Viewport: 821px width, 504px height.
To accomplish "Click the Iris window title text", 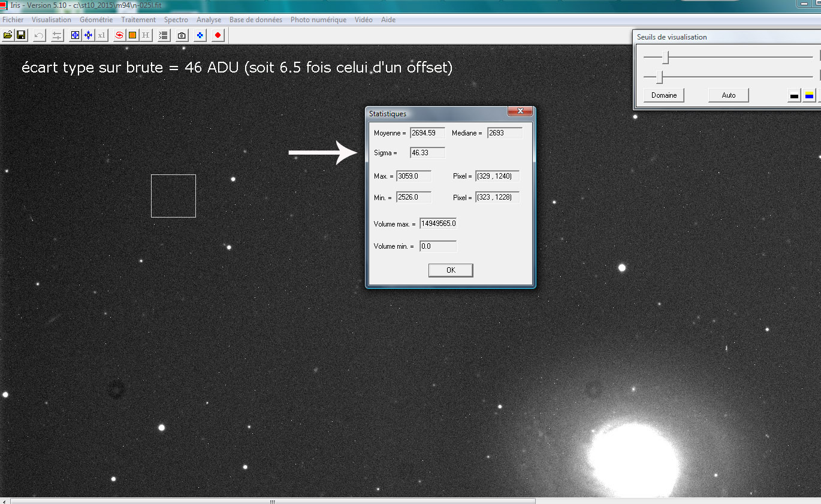I will [87, 5].
